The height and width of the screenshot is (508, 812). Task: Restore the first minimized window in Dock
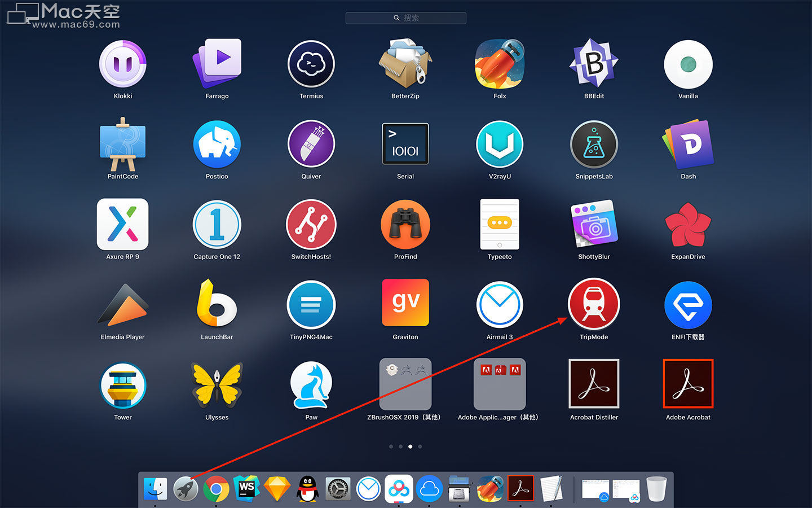click(x=595, y=489)
